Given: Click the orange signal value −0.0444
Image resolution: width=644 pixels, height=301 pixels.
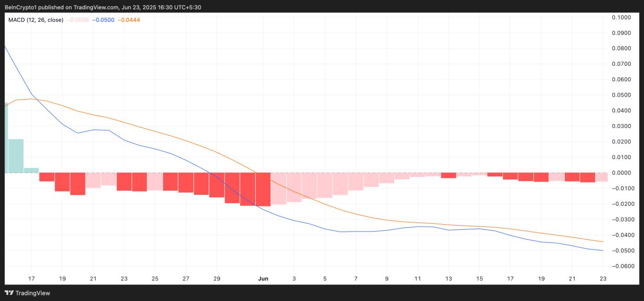Looking at the screenshot, I should click(129, 20).
